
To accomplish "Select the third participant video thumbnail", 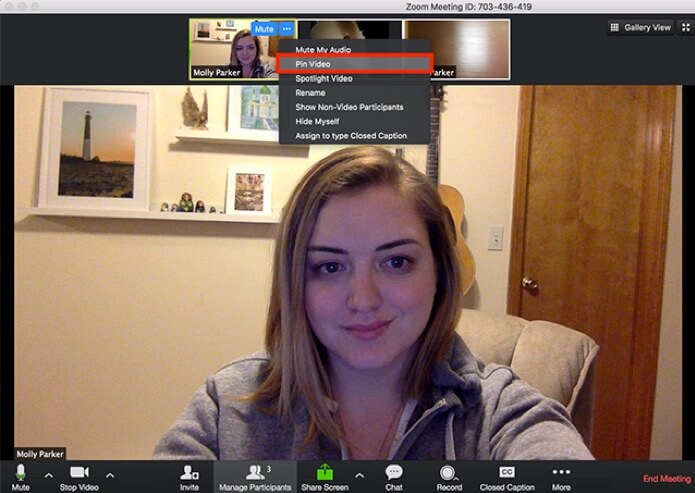I will tap(470, 48).
